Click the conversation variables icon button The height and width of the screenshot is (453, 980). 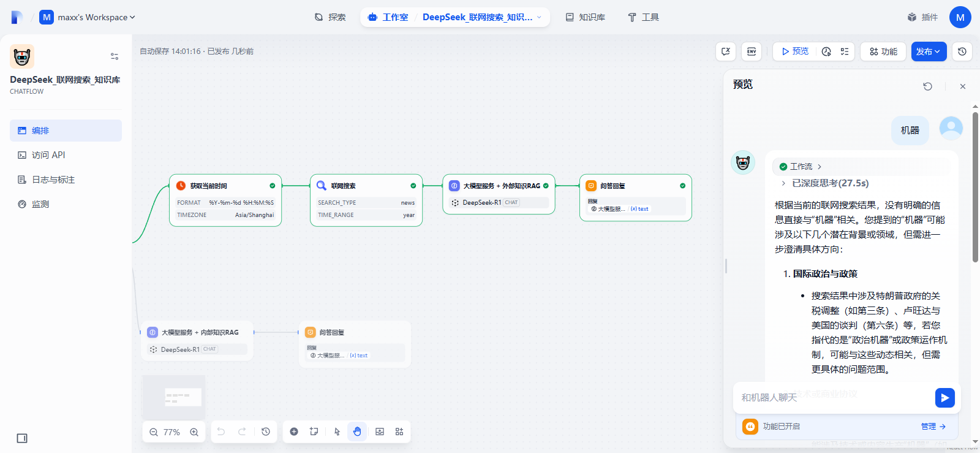(x=726, y=51)
